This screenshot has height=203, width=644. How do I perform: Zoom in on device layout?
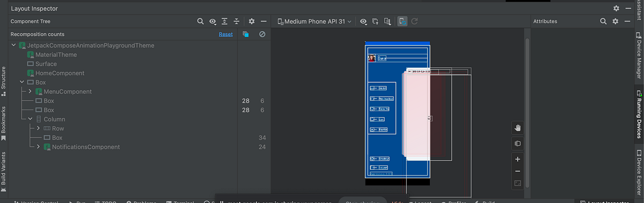(x=517, y=160)
